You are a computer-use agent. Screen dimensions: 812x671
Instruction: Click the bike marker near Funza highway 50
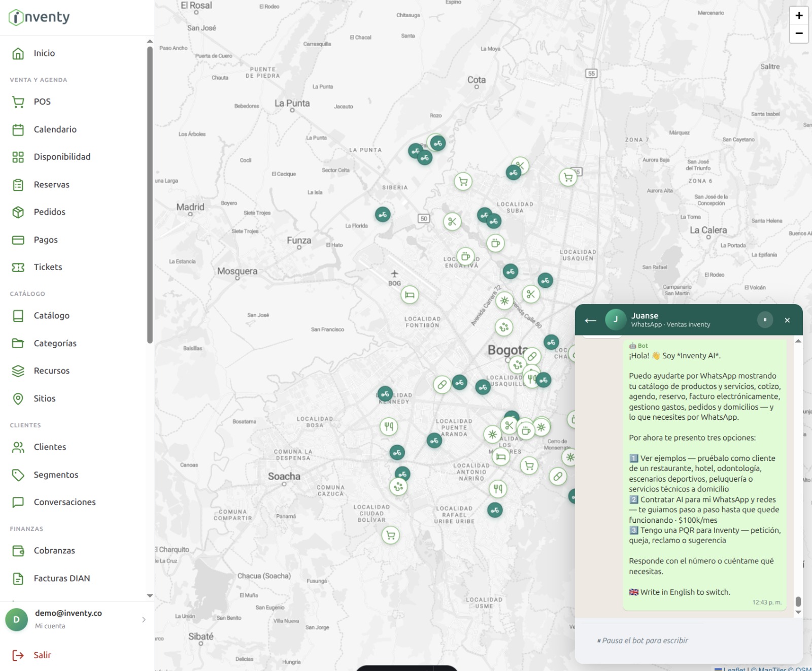click(x=383, y=215)
